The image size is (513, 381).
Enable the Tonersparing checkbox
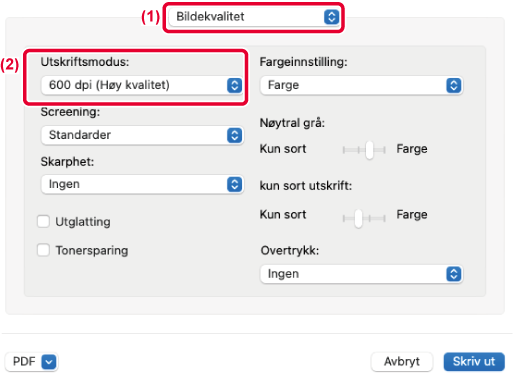click(43, 250)
